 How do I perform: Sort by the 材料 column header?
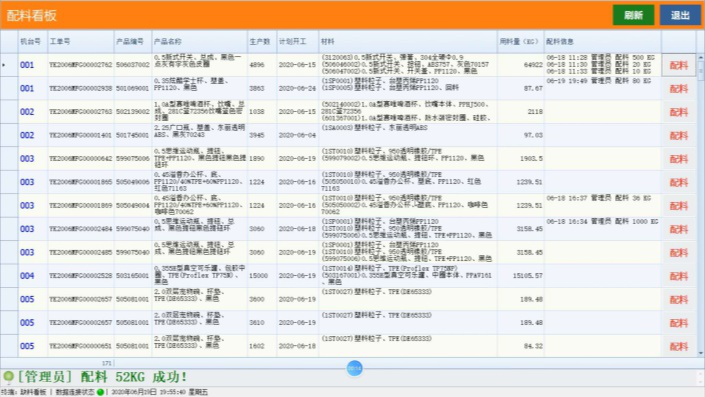[408, 41]
